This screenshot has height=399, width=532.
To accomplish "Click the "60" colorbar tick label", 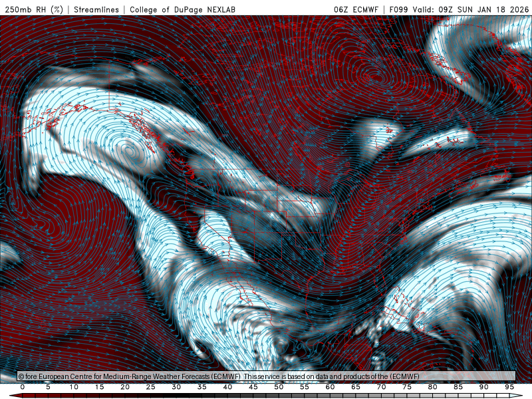I will [330, 387].
